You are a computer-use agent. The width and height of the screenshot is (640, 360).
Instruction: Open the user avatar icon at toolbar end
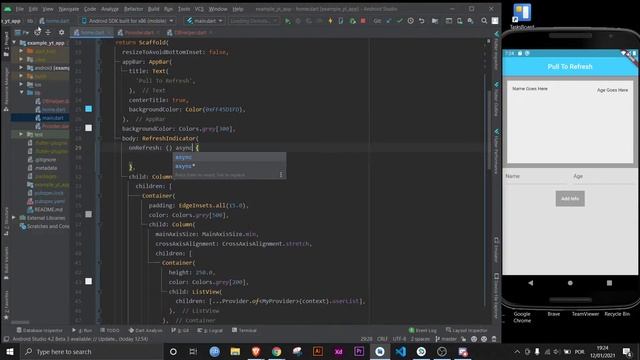(x=495, y=21)
